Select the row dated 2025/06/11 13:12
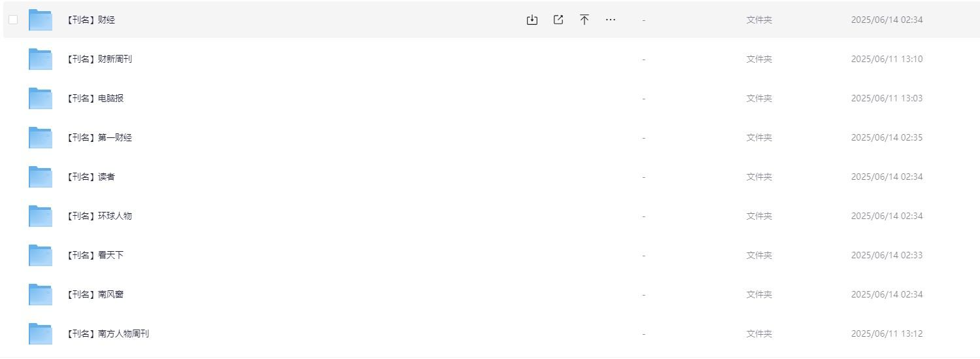Image resolution: width=980 pixels, height=359 pixels. point(490,333)
